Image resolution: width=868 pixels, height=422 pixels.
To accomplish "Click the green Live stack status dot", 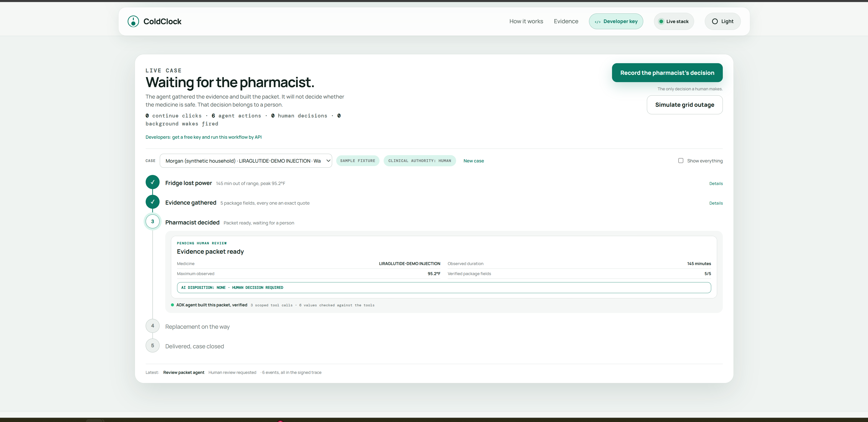I will (661, 22).
